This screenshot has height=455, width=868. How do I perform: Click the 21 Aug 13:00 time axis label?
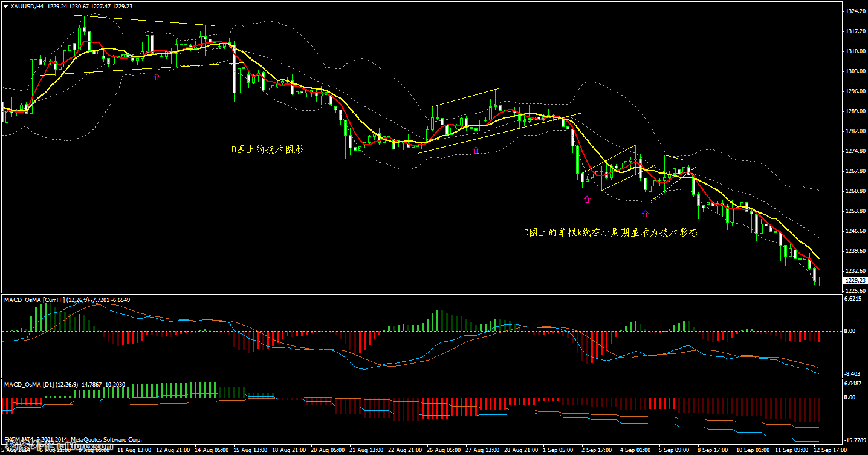coord(366,450)
